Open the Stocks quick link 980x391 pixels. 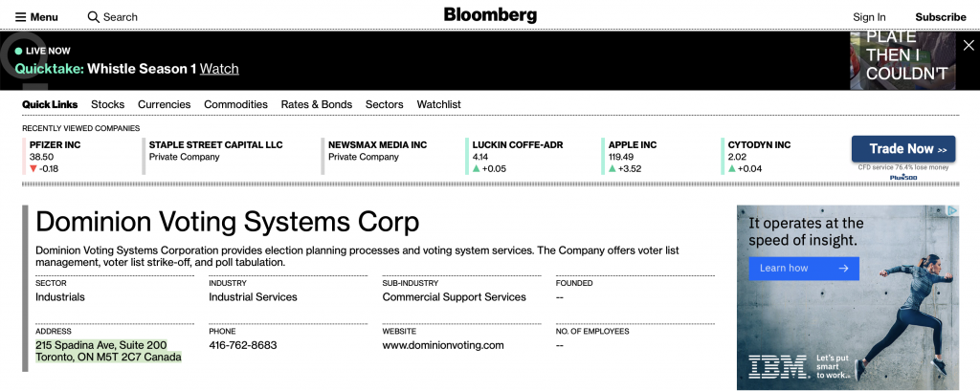(x=107, y=104)
